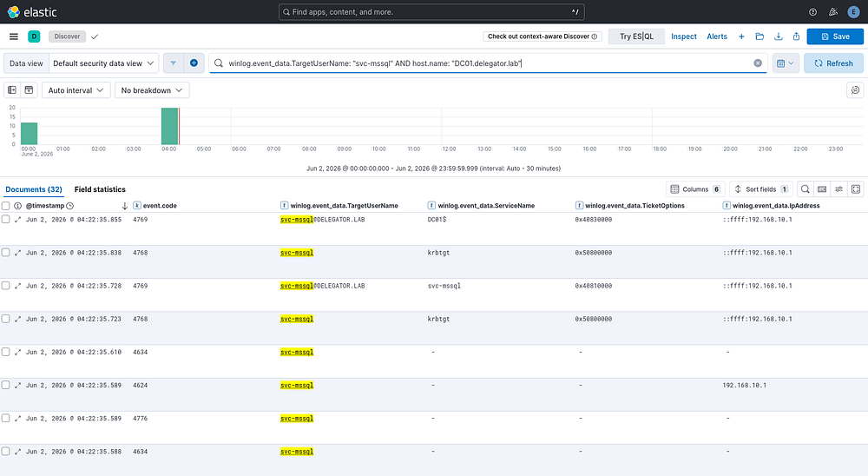This screenshot has width=868, height=476.
Task: Add a filter with plus icon
Action: point(194,63)
